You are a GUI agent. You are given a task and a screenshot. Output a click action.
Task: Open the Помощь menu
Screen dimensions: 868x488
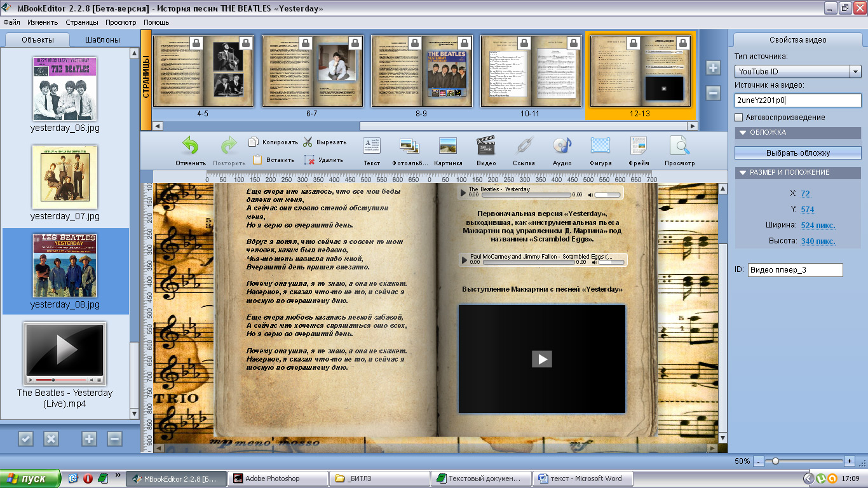[156, 22]
